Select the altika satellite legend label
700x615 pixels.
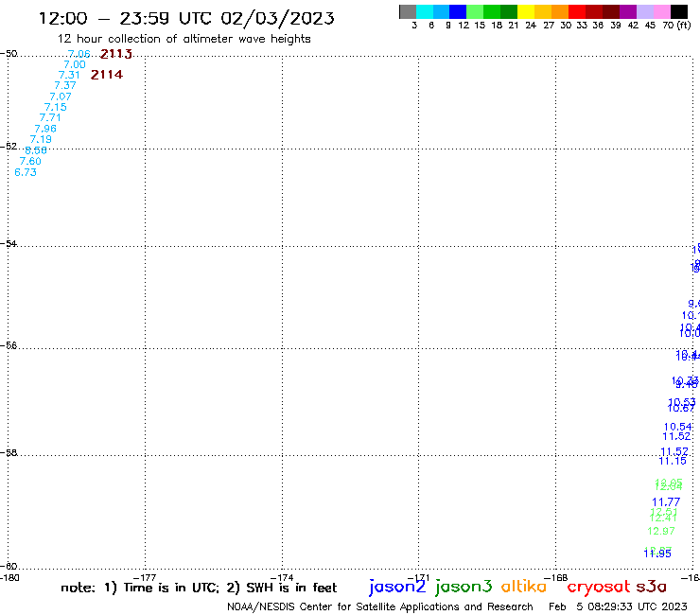[524, 586]
